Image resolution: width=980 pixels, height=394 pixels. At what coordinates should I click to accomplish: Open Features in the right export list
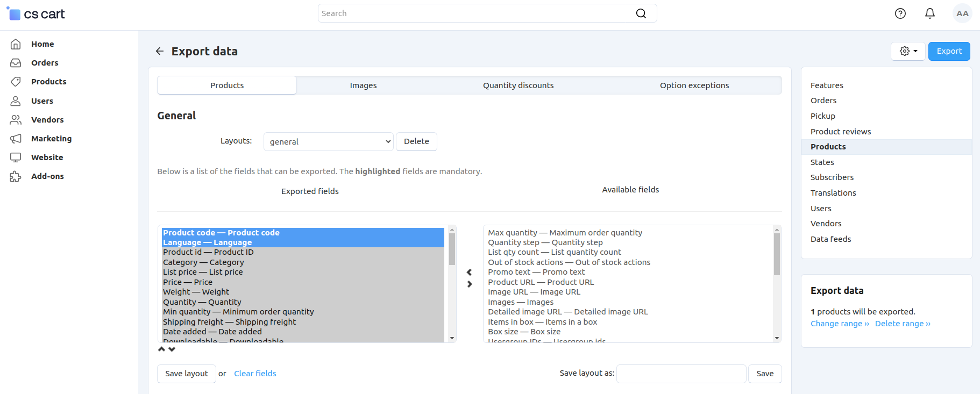(x=827, y=85)
